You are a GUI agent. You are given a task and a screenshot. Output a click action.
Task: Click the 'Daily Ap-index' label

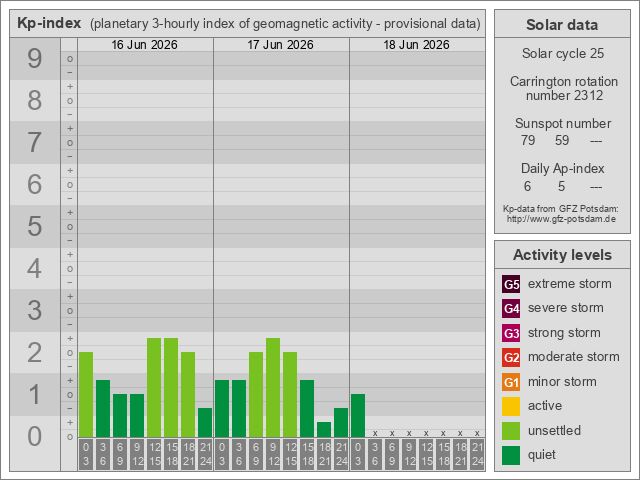click(562, 168)
